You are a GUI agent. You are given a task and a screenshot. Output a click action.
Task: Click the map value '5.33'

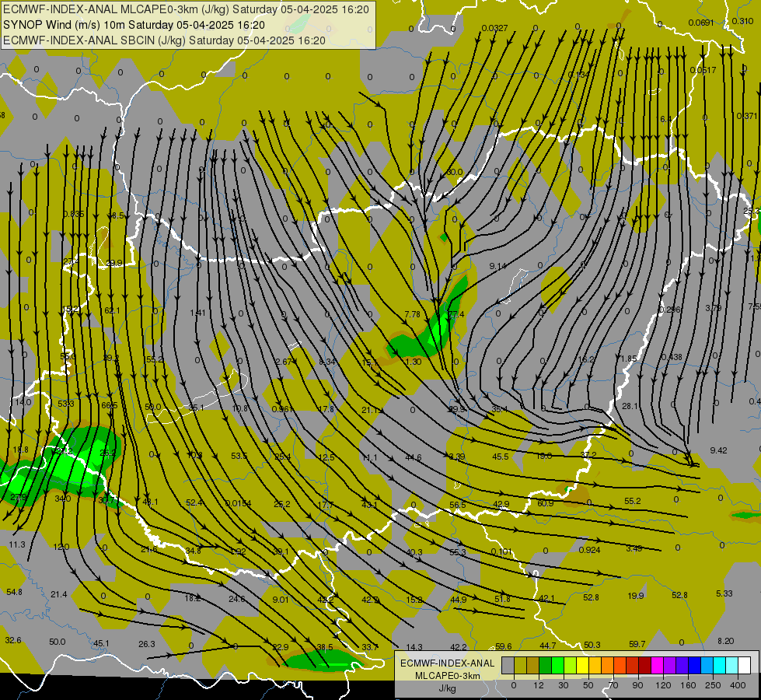[724, 593]
